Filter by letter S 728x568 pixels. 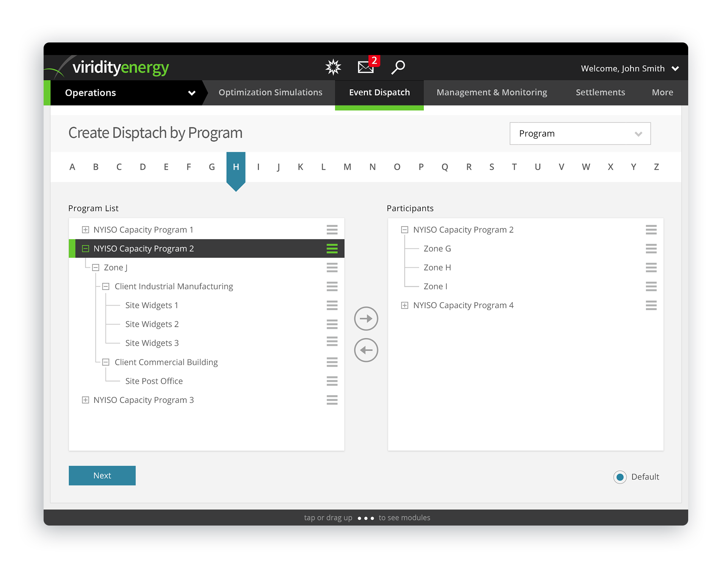492,167
